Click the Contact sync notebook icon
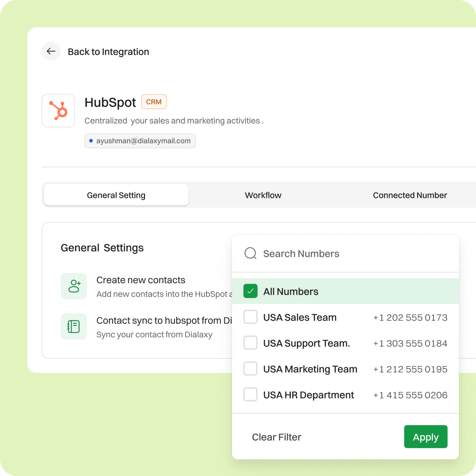The width and height of the screenshot is (476, 476). click(x=74, y=327)
